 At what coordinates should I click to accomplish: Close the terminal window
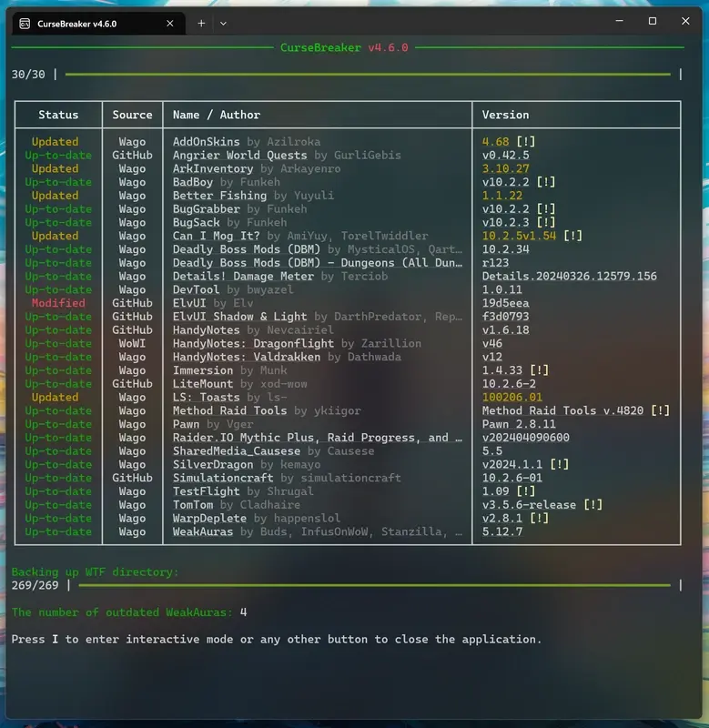685,21
